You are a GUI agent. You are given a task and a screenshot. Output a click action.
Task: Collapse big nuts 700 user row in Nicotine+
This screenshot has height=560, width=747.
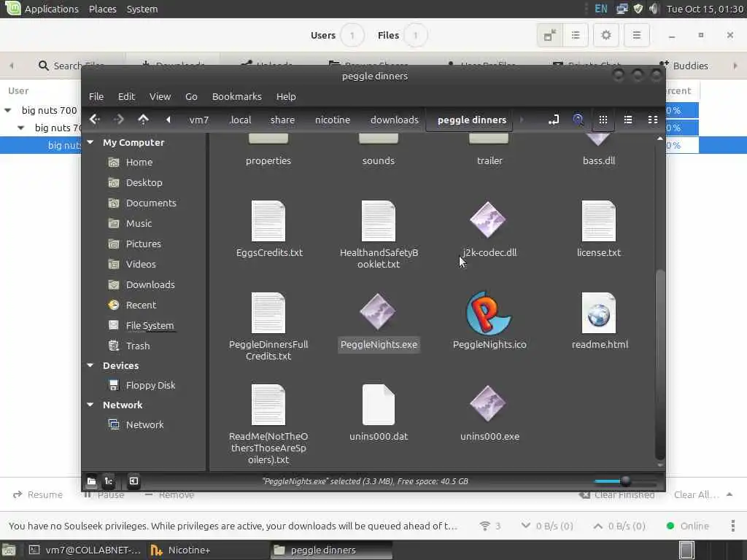tap(7, 111)
